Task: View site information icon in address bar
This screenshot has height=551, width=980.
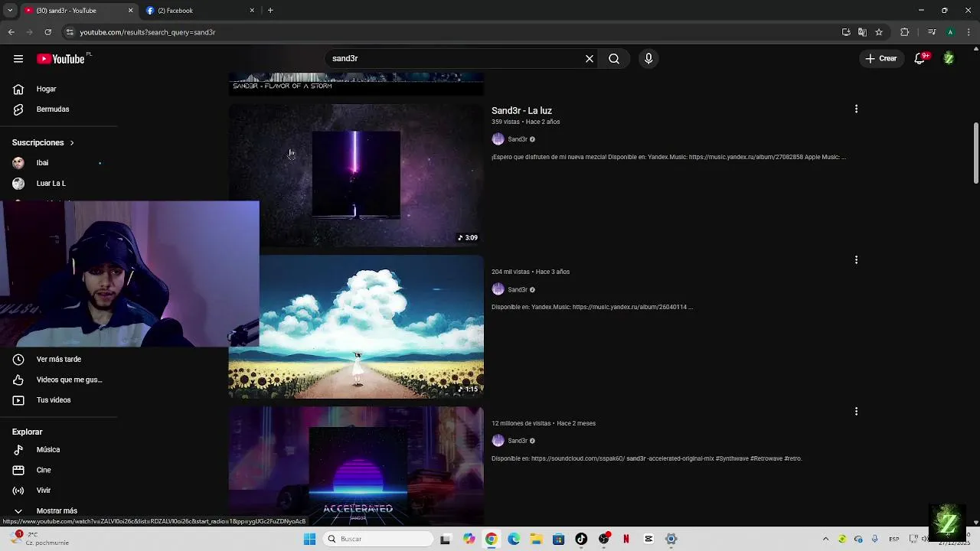Action: [x=70, y=32]
